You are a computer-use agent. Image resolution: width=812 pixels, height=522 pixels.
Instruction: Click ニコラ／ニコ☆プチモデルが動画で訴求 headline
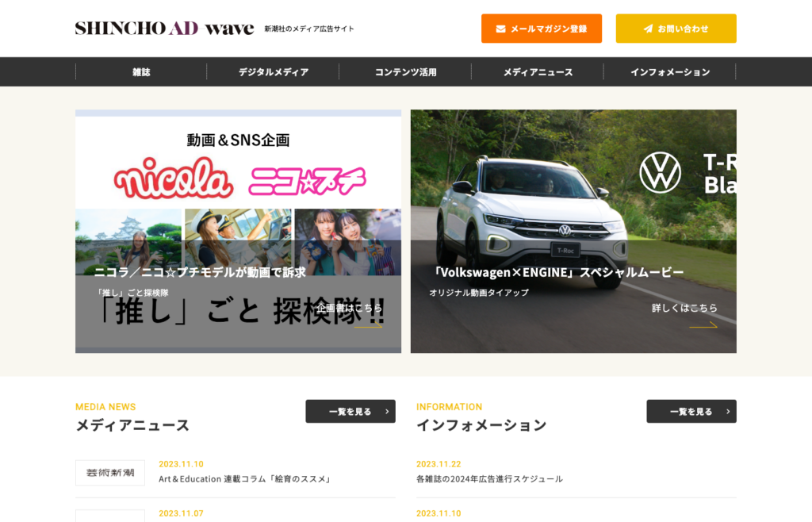(200, 272)
